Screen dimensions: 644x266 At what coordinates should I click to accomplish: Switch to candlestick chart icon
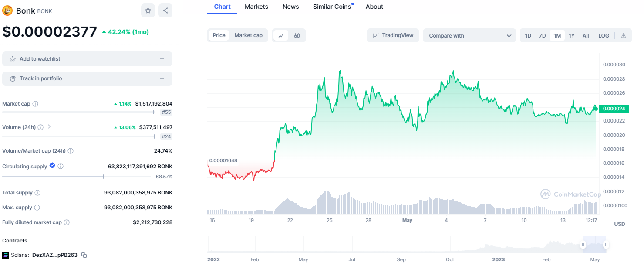tap(297, 36)
